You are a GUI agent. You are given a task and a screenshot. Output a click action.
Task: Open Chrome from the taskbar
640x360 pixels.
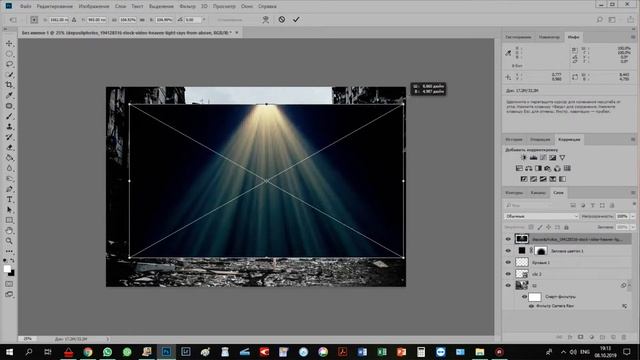point(88,352)
